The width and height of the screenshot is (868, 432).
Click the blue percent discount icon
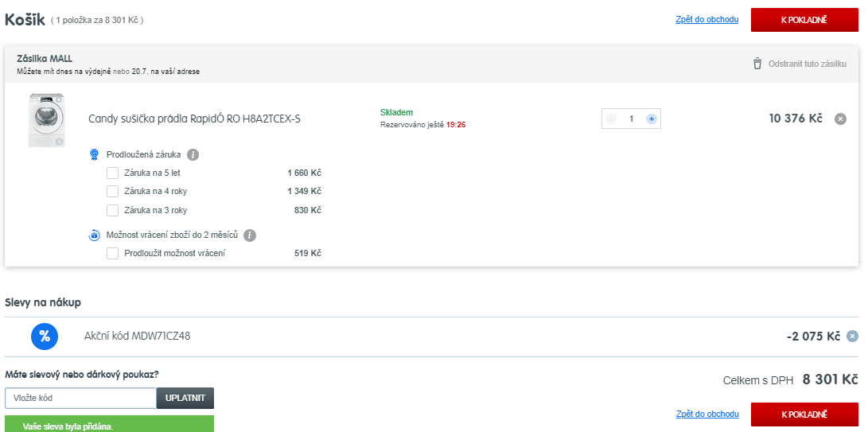[45, 336]
